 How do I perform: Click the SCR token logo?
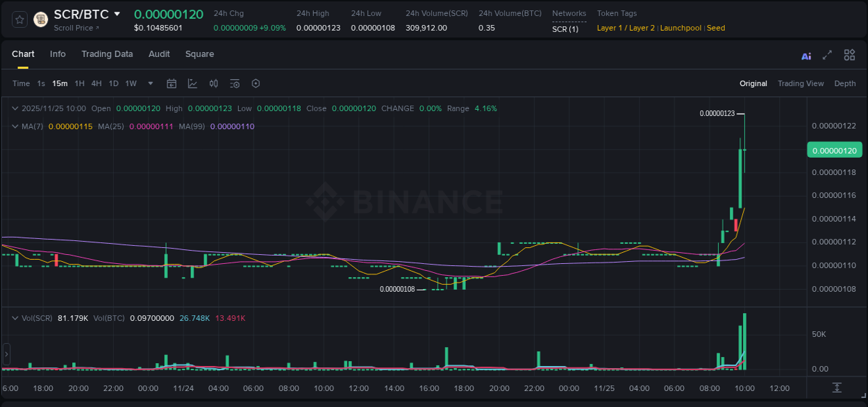40,19
